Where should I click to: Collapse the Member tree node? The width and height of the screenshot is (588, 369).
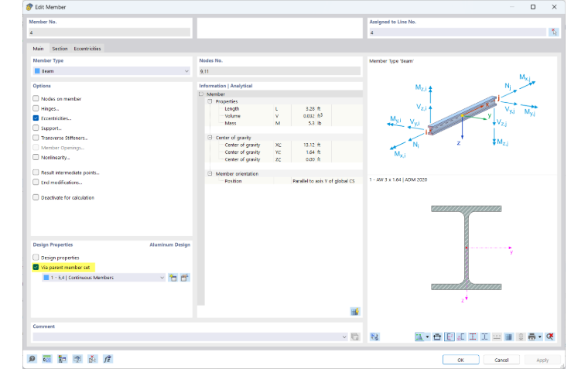point(201,94)
